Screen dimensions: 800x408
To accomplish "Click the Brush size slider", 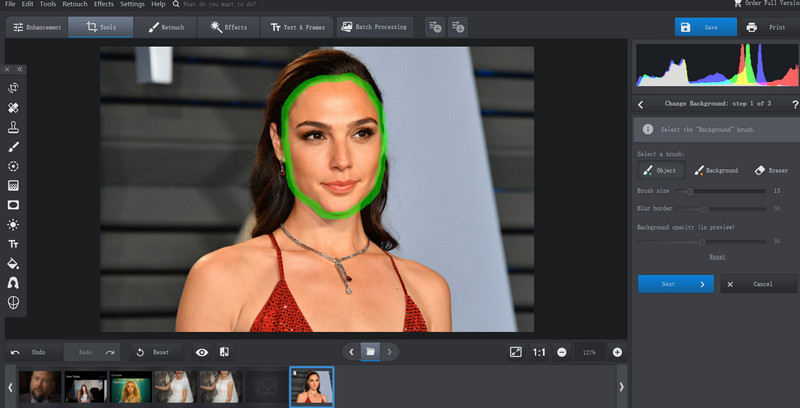I will click(x=720, y=191).
